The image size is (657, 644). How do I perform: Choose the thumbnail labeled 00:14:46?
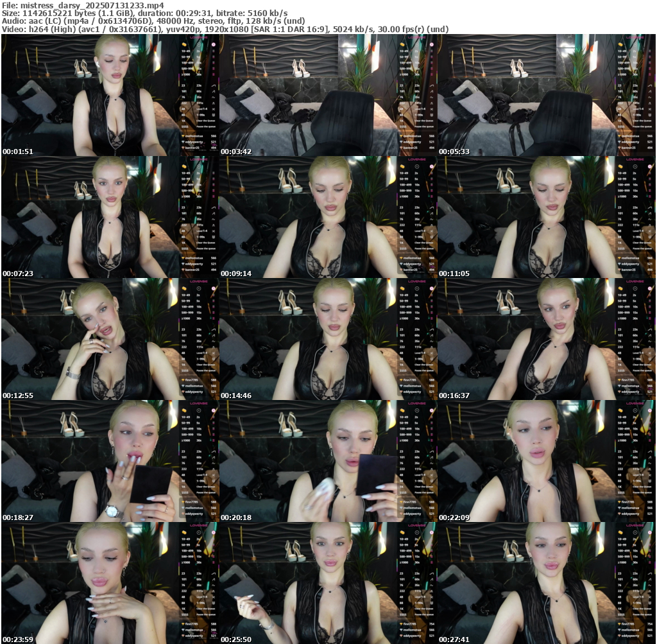(328, 339)
